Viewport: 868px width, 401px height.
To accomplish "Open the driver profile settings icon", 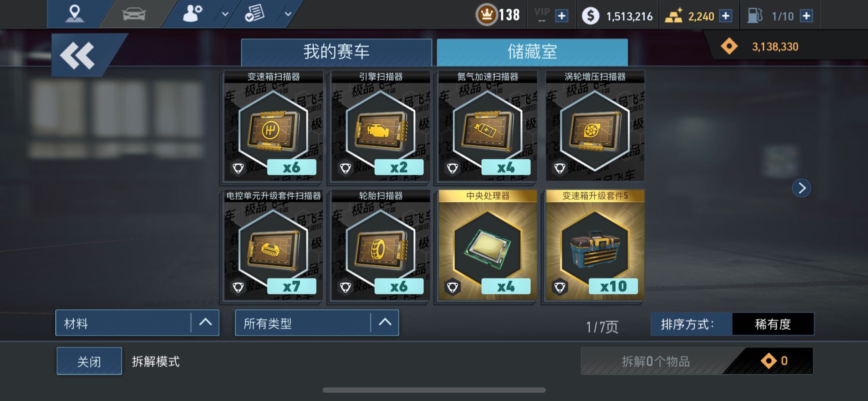I will point(192,13).
